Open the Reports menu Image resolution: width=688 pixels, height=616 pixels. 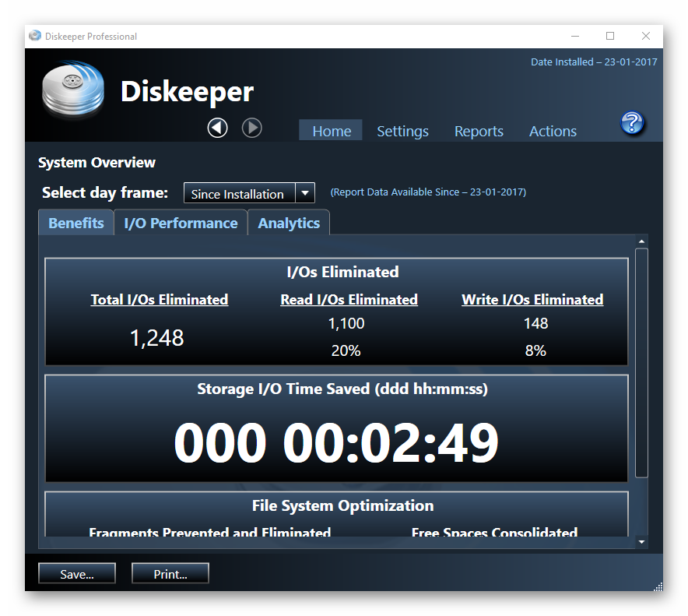(479, 131)
